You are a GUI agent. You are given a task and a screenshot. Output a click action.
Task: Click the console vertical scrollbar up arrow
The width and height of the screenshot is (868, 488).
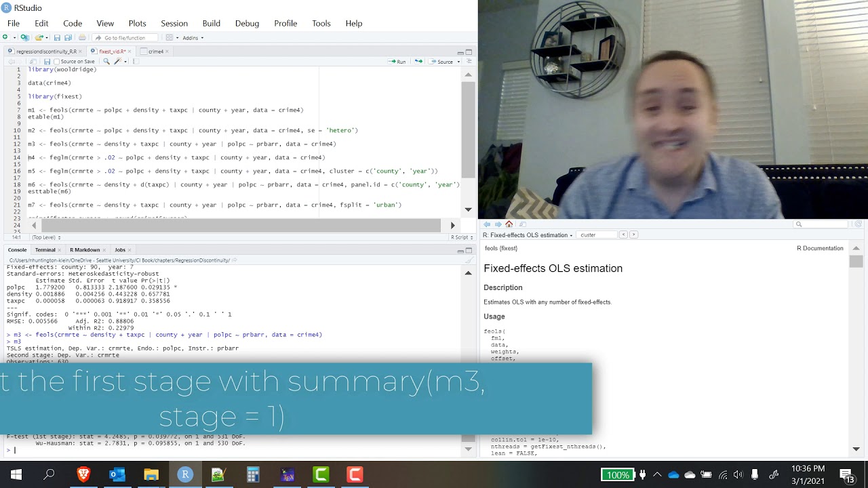coord(468,273)
